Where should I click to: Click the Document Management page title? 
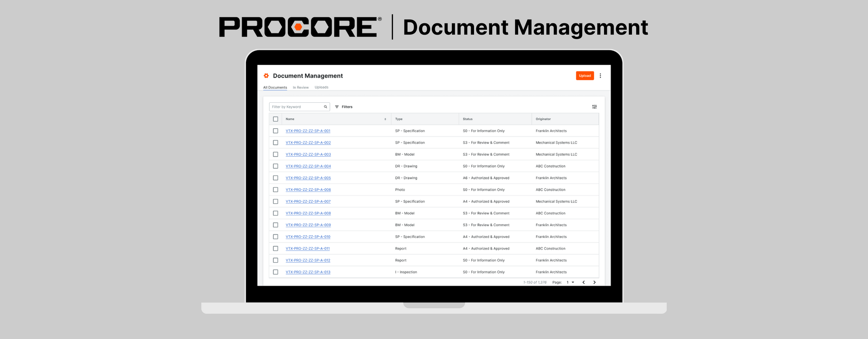click(x=308, y=76)
